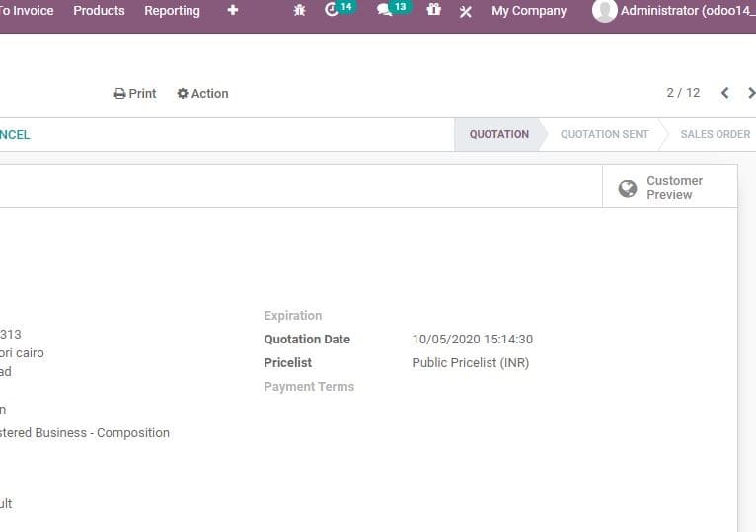Open the debug bug icon menu
This screenshot has width=756, height=532.
300,11
